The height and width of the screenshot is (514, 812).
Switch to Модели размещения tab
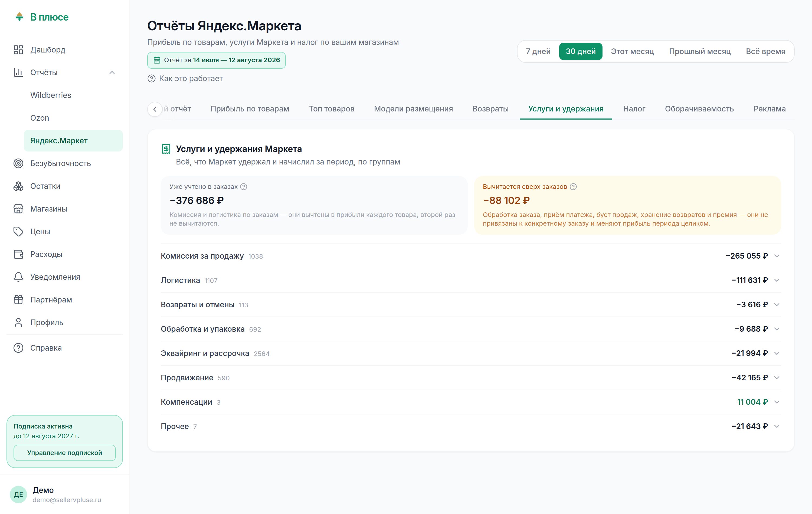[413, 109]
